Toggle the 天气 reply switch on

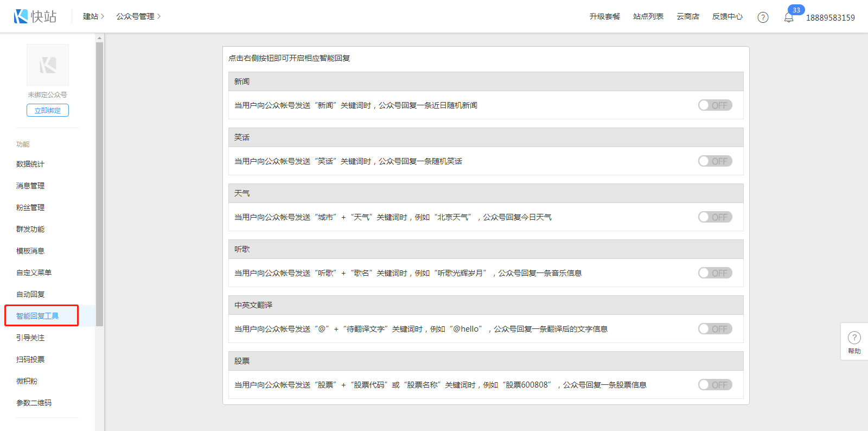(x=714, y=217)
